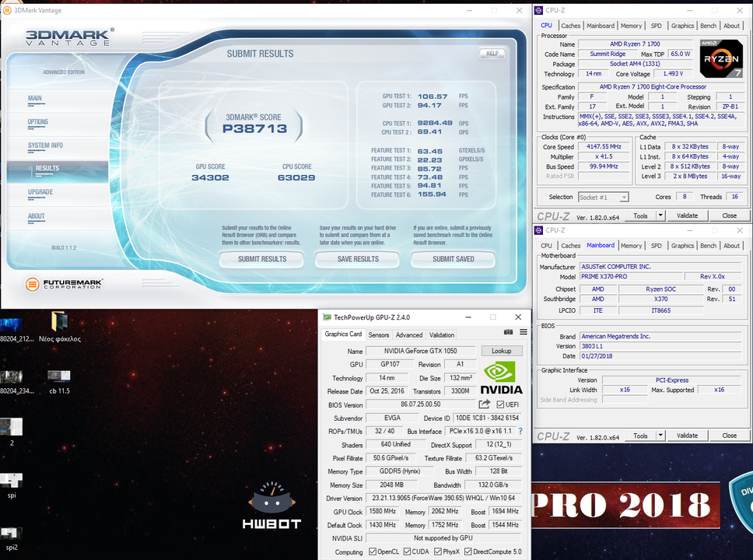Viewport: 753px width, 560px height.
Task: Open the Validation tab in GPU-Z
Action: 441,334
